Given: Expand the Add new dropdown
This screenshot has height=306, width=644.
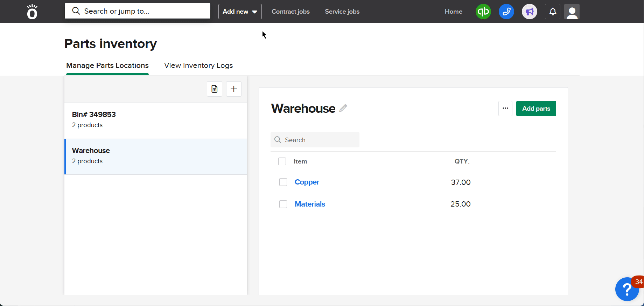Looking at the screenshot, I should 240,12.
